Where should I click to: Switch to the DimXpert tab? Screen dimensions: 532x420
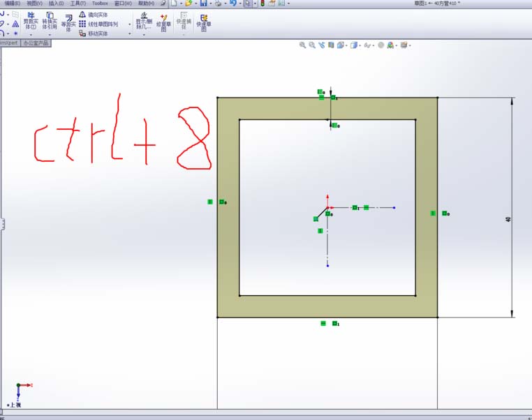[10, 43]
